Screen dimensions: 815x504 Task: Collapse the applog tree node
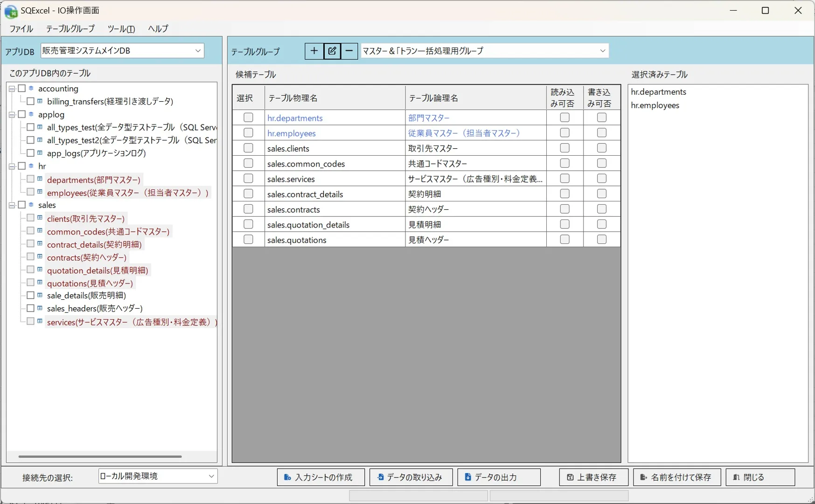[12, 115]
